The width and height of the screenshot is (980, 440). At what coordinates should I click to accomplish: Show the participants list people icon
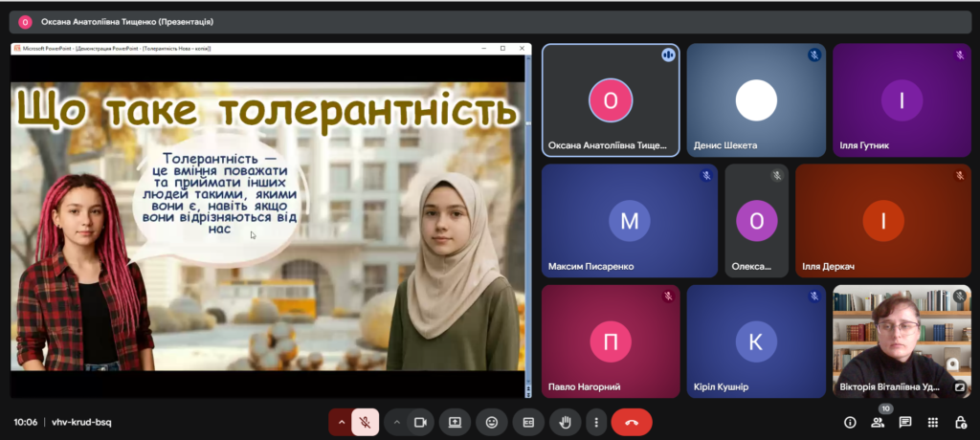tap(877, 422)
